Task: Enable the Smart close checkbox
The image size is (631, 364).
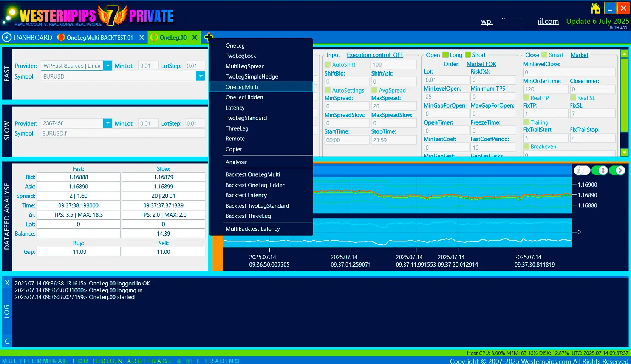Action: [x=544, y=55]
